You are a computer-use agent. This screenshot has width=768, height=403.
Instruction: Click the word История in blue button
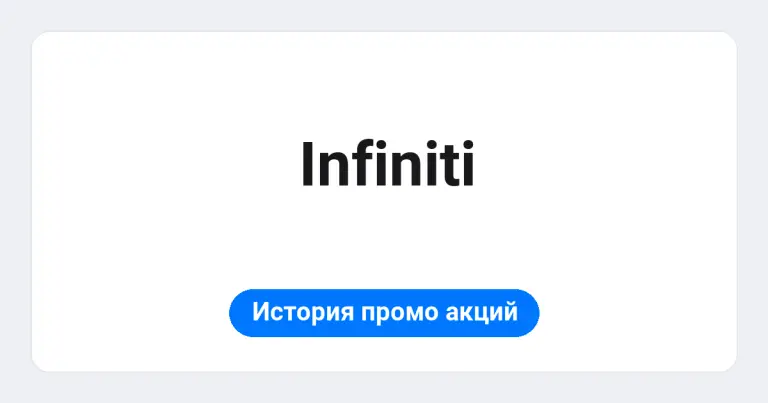tap(303, 312)
